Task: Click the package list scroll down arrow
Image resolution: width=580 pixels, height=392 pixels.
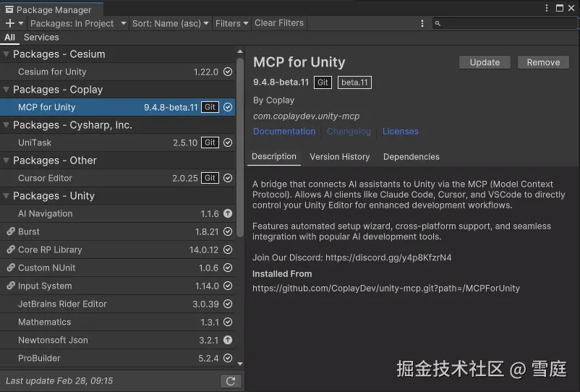Action: 240,364
